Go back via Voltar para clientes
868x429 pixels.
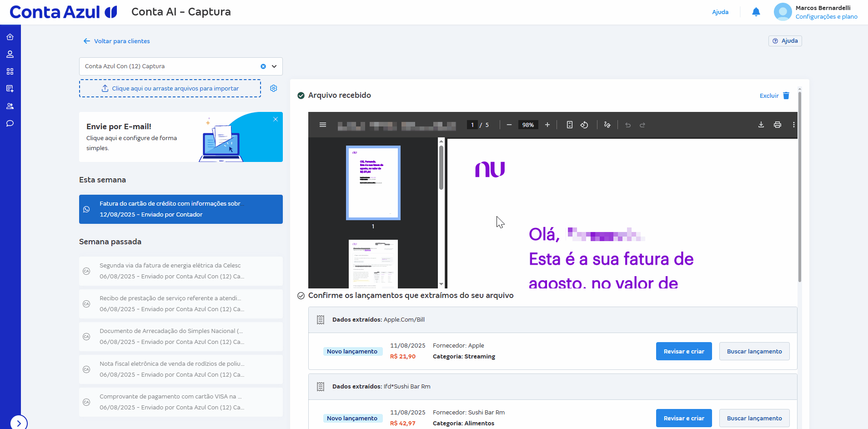116,41
